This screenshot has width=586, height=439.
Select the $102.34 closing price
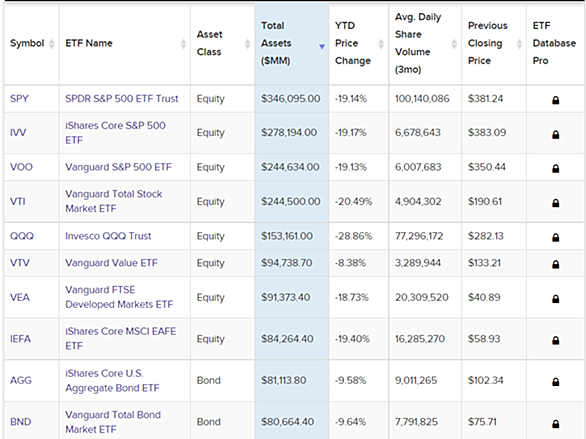pos(486,380)
